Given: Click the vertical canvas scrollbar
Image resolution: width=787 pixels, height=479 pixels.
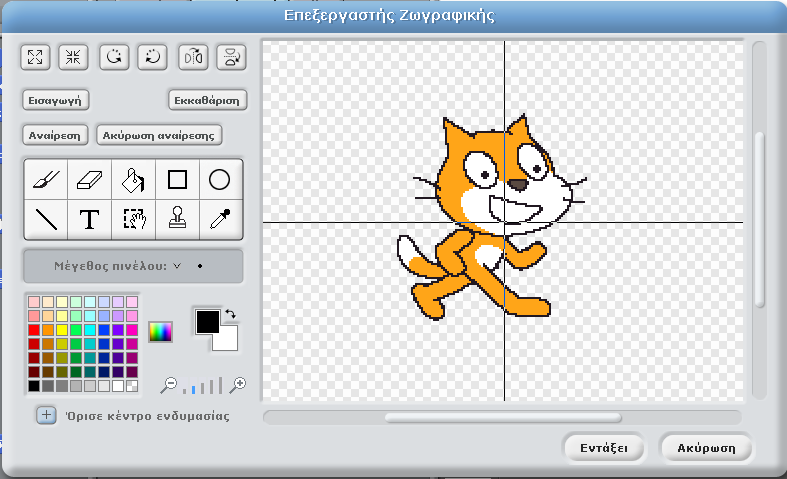Looking at the screenshot, I should 759,220.
